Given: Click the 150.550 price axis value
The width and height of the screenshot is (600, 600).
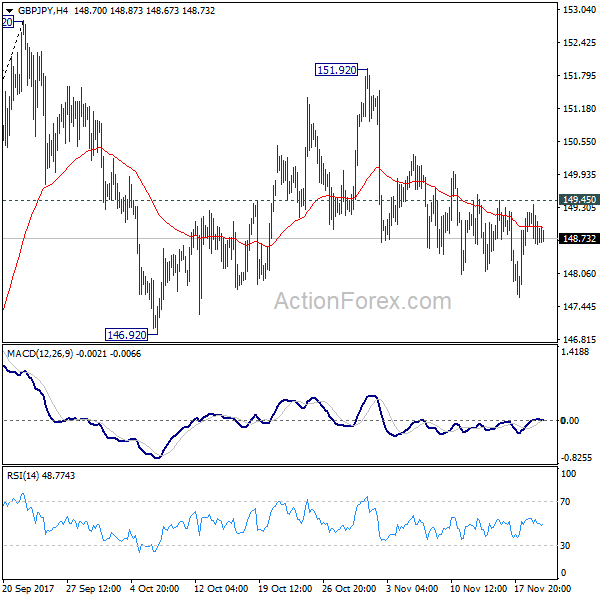Looking at the screenshot, I should [x=579, y=142].
